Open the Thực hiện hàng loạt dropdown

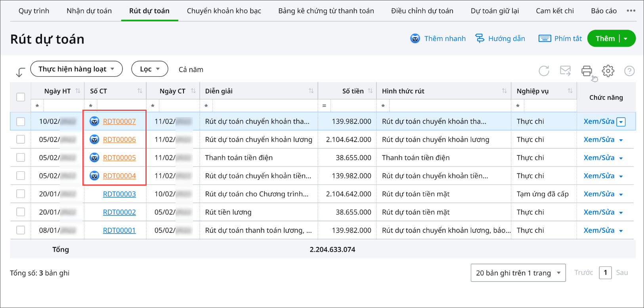tap(76, 69)
